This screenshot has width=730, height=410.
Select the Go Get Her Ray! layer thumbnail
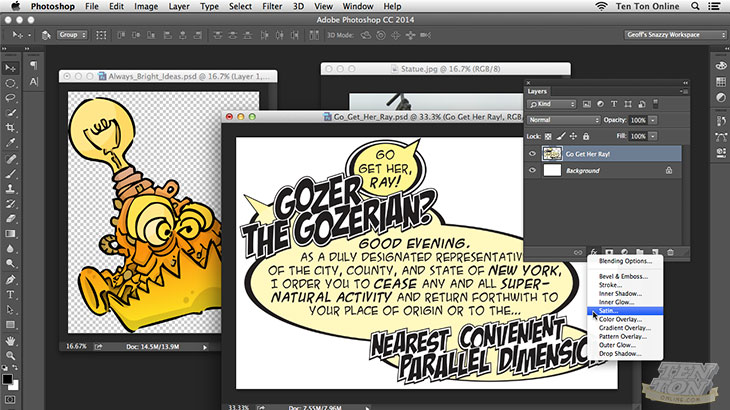pyautogui.click(x=551, y=154)
